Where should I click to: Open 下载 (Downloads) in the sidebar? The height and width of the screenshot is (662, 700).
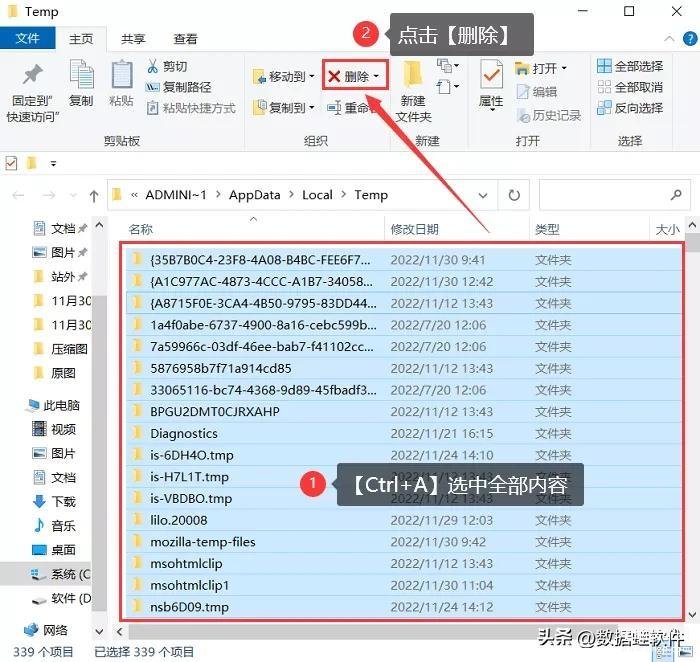click(55, 502)
